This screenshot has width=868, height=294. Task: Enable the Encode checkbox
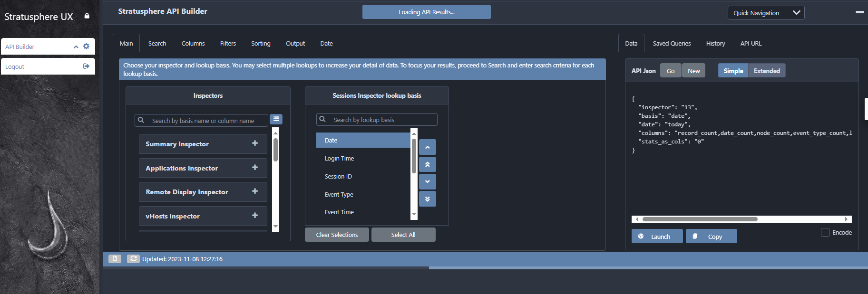point(825,232)
